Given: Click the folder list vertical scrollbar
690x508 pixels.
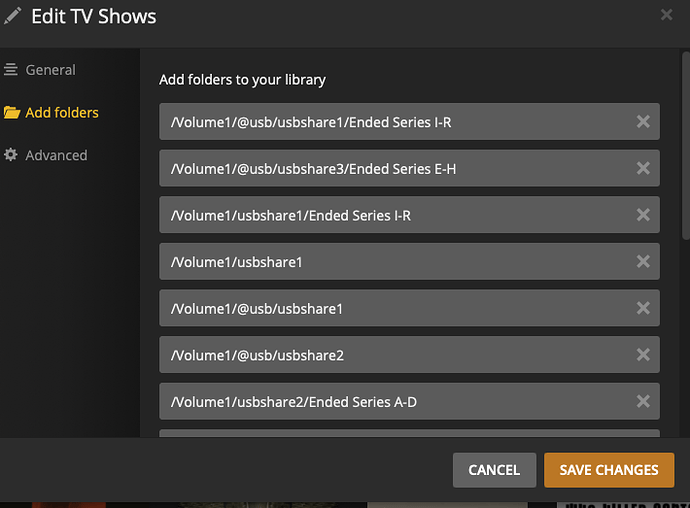Looking at the screenshot, I should coord(685,150).
